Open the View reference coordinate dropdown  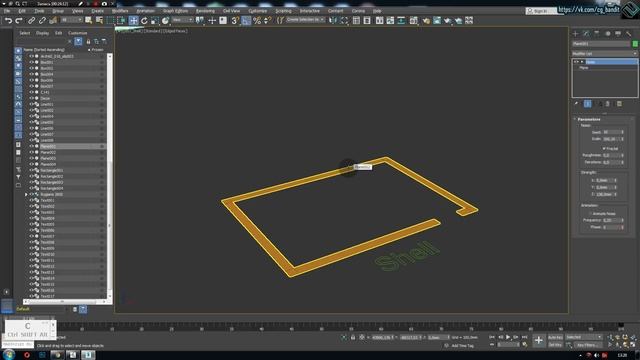coord(182,20)
